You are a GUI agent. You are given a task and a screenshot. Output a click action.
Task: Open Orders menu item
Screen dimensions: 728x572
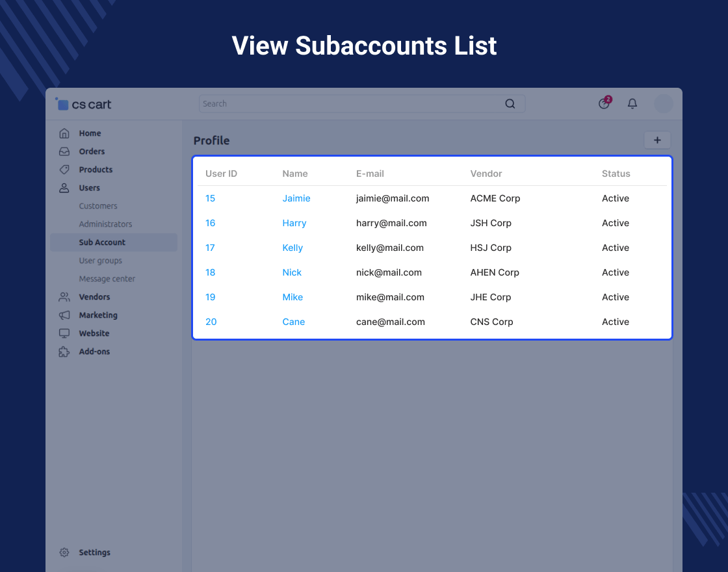pyautogui.click(x=92, y=151)
